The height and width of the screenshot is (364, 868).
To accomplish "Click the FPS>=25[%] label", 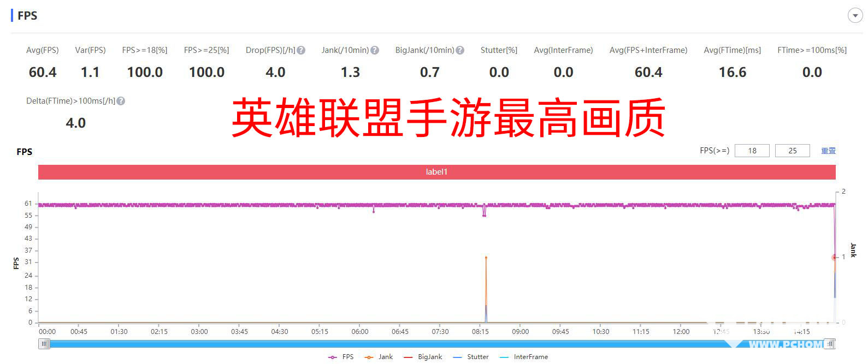I will pyautogui.click(x=206, y=50).
